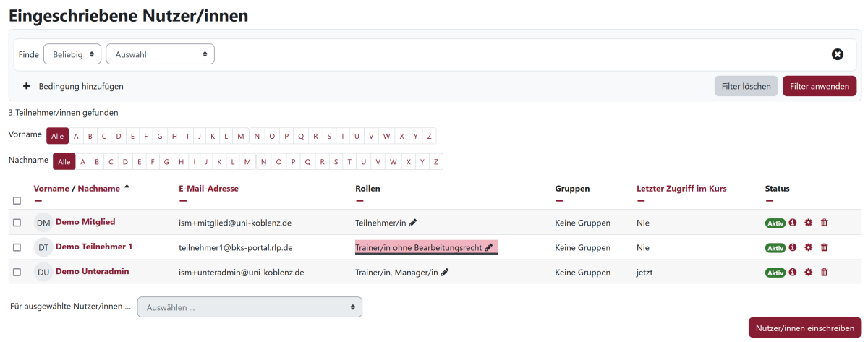Select checkbox for Demo Mitglied
The width and height of the screenshot is (868, 342).
click(x=17, y=223)
